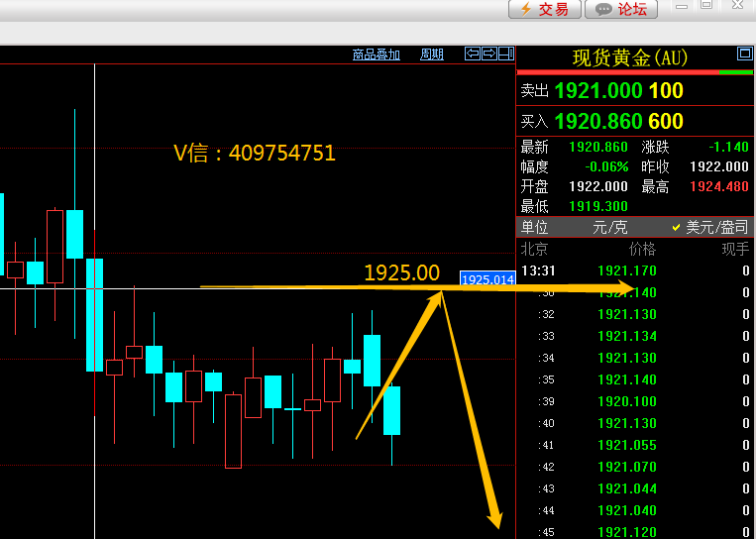Click the 开盘 value 1922.000

coord(598,186)
